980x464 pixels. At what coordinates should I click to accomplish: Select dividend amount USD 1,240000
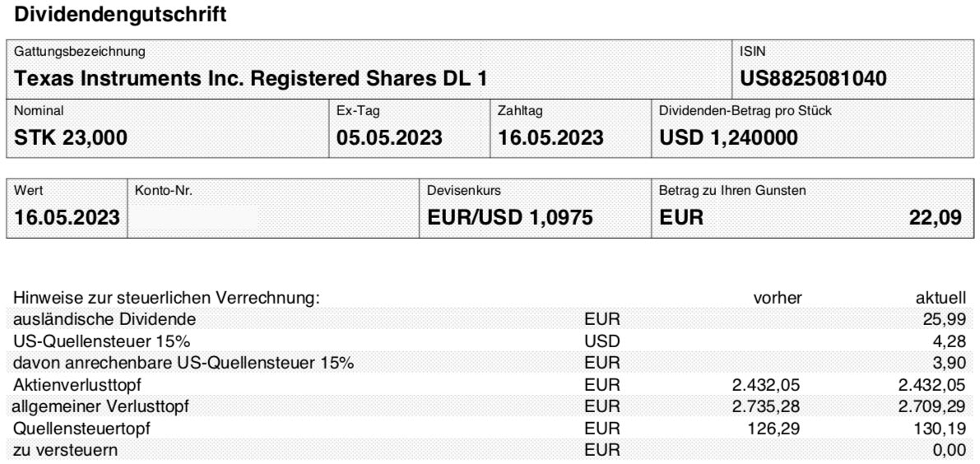click(x=729, y=137)
